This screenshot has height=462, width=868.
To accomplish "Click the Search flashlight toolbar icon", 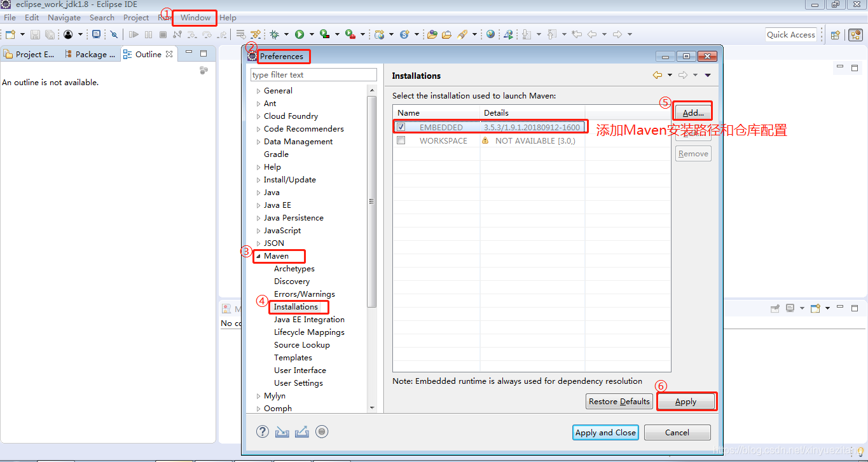I will (x=464, y=34).
